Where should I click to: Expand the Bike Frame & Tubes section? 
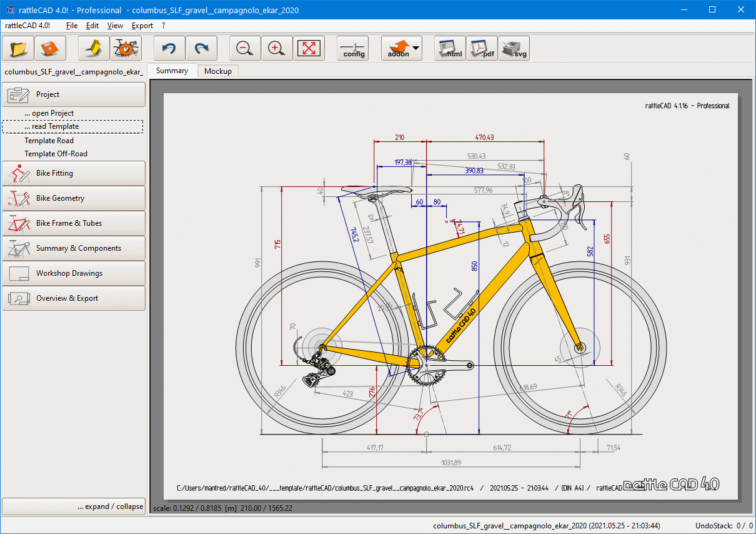tap(74, 223)
